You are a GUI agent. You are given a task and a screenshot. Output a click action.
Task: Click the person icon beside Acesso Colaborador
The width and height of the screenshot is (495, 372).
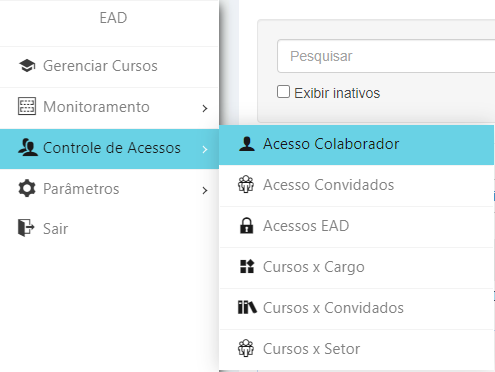click(x=247, y=144)
